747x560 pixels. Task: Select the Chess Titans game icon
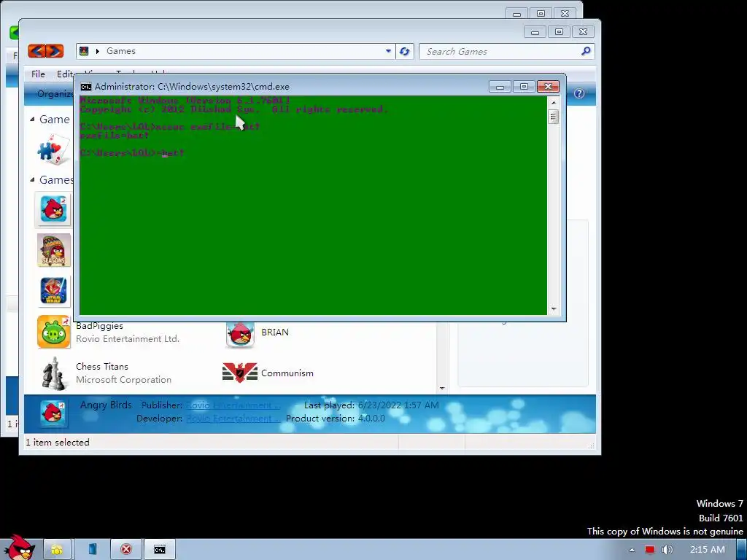click(x=53, y=373)
